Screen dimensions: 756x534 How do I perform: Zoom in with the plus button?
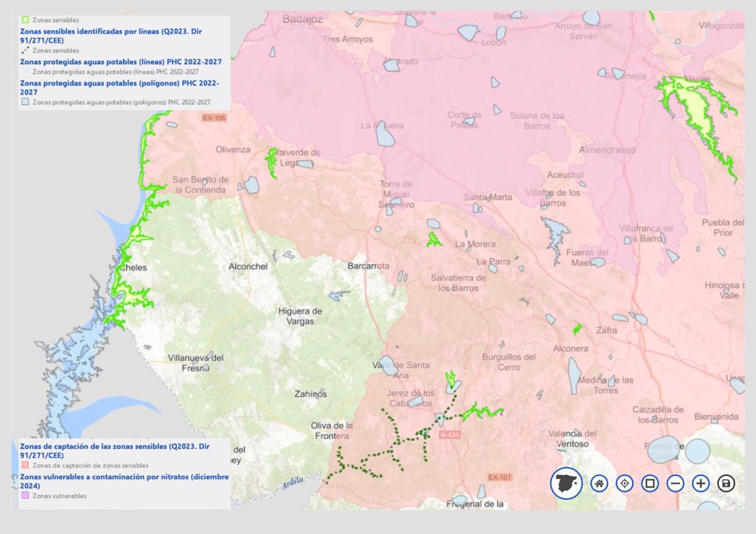701,484
